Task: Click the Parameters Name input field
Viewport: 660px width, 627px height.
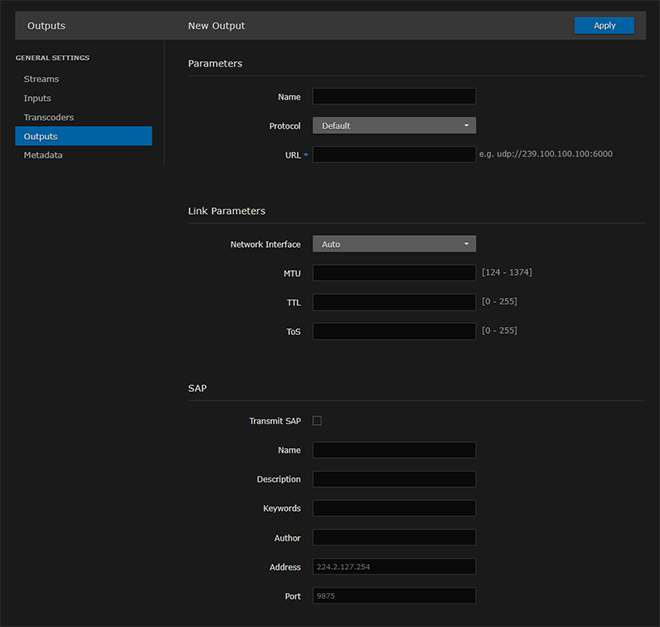Action: point(394,97)
